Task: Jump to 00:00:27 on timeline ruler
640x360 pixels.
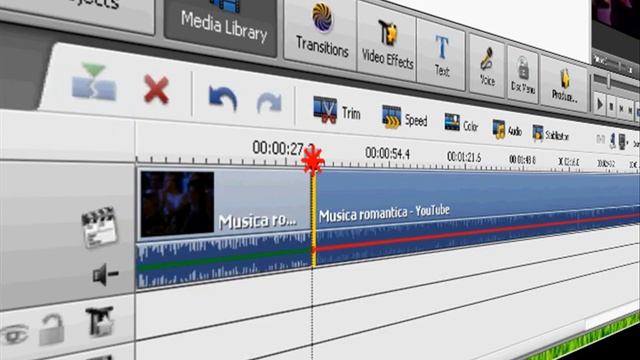Action: [282, 148]
